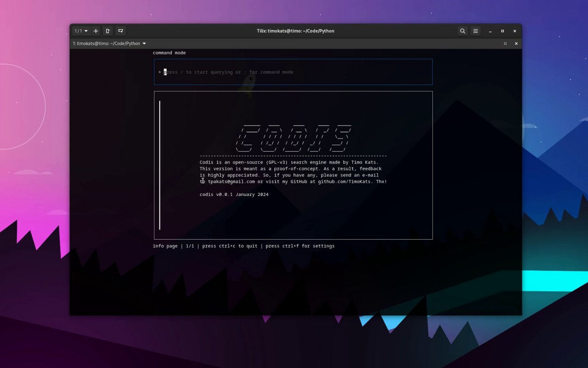Click the 'This version is meant' line
The height and width of the screenshot is (368, 588).
(291, 169)
